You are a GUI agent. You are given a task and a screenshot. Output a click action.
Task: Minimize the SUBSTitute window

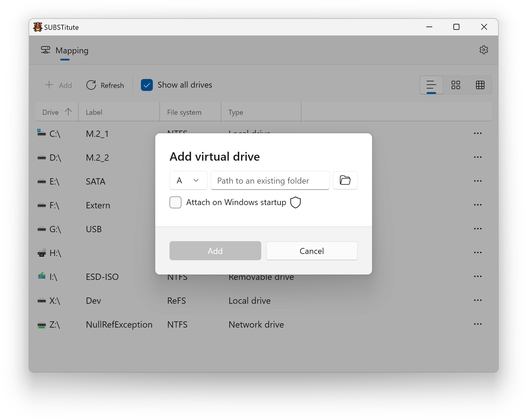click(429, 27)
